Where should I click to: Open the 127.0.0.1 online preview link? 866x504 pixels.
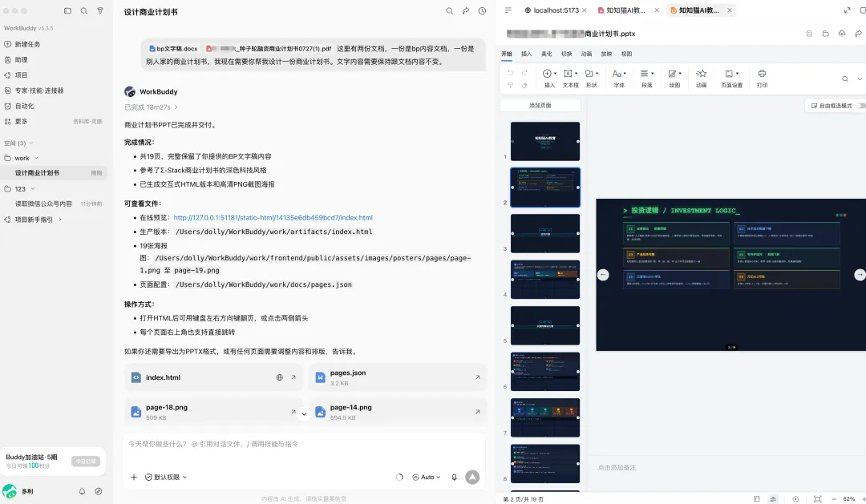(273, 217)
